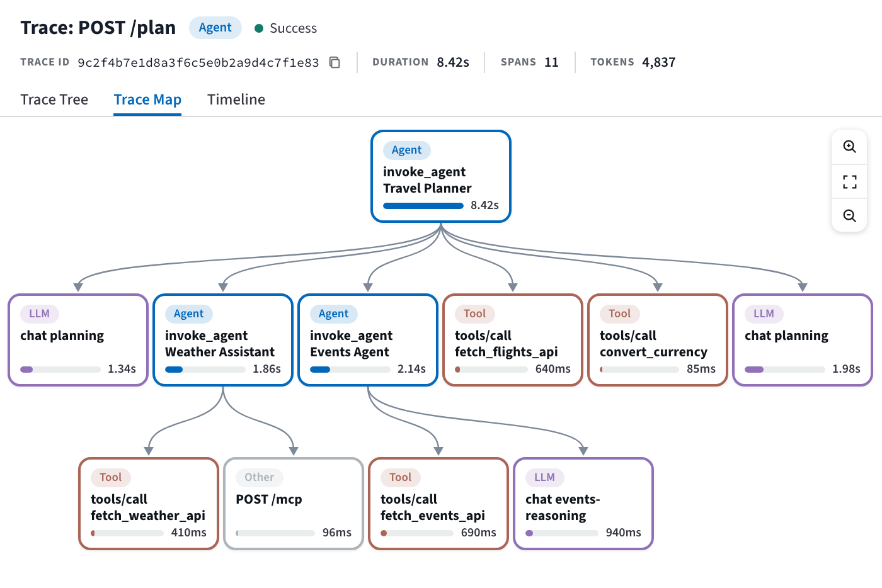
Task: Fit the trace map to screen
Action: (x=849, y=182)
